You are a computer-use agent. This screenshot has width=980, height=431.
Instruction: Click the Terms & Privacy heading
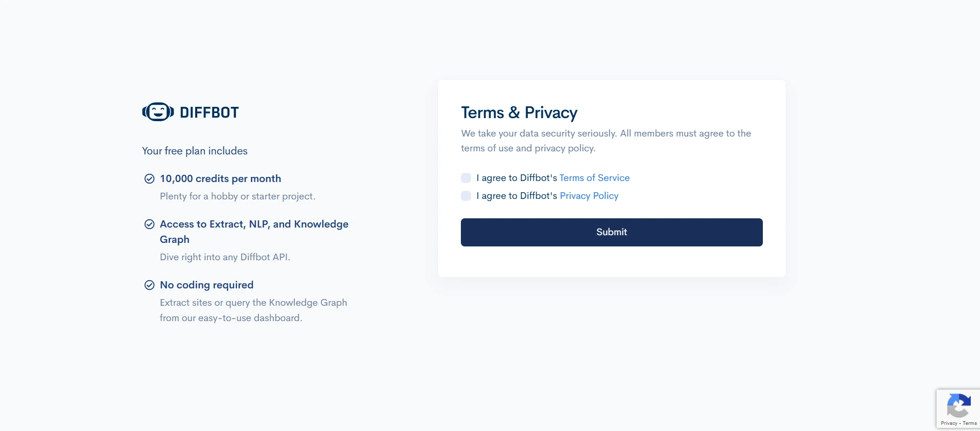[x=519, y=112]
